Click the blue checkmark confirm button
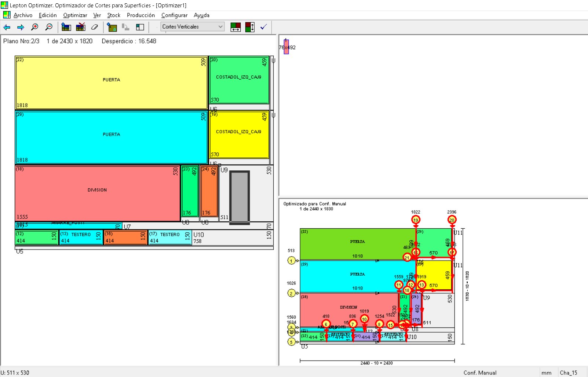Image resolution: width=588 pixels, height=377 pixels. (263, 27)
